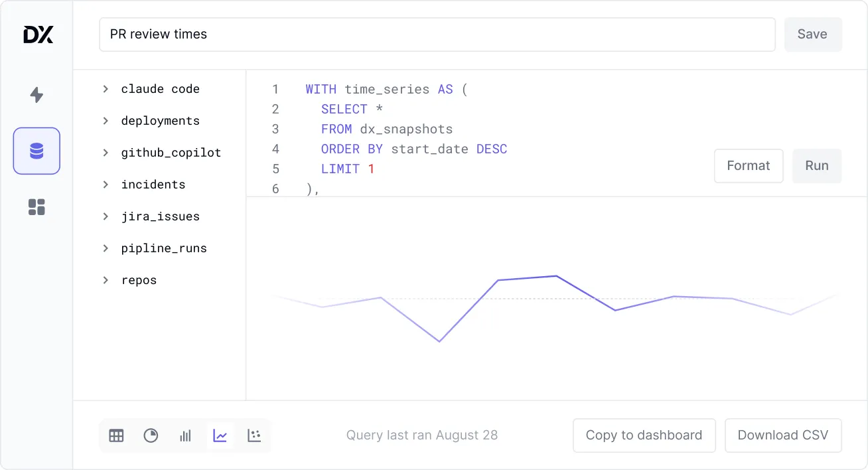Format the SQL query

point(748,166)
